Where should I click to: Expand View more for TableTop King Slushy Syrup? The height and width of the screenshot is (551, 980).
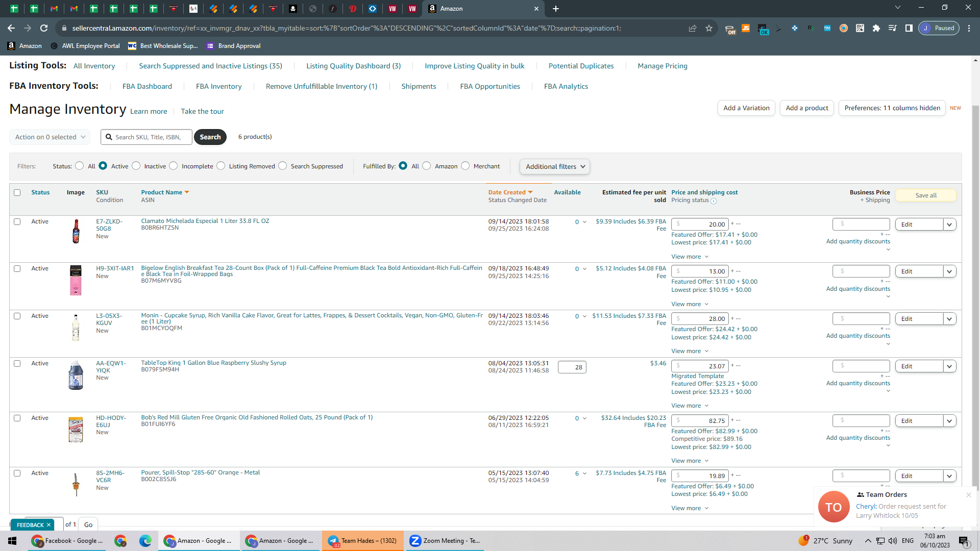coord(690,406)
